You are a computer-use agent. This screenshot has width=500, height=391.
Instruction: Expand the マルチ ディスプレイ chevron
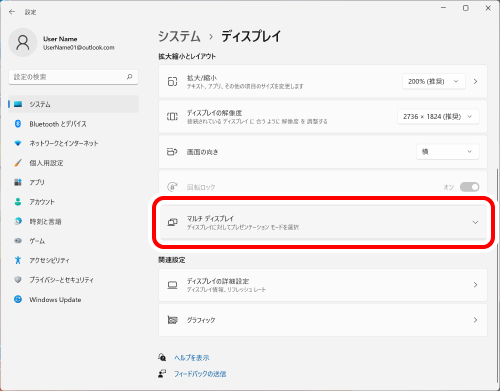point(476,222)
